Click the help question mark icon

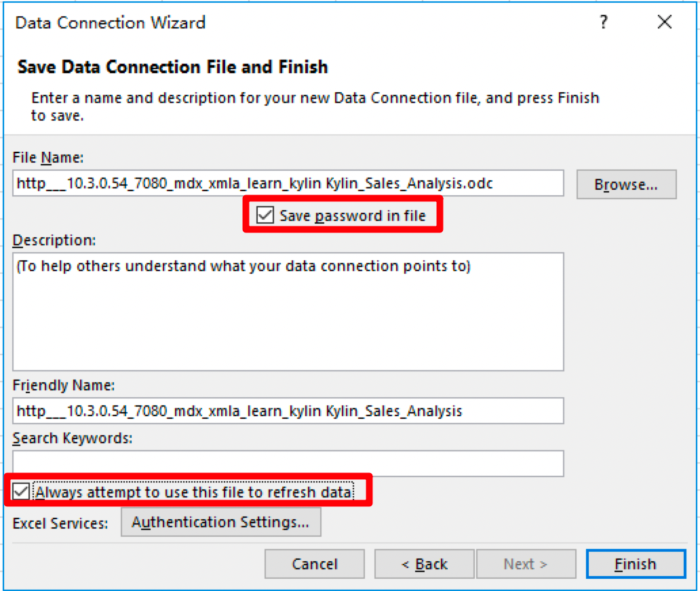[604, 23]
